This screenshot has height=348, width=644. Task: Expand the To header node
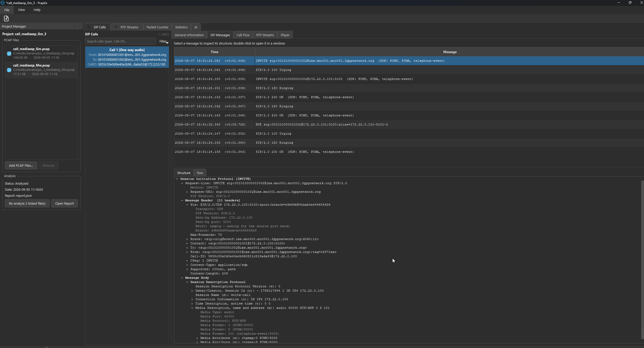pos(187,248)
